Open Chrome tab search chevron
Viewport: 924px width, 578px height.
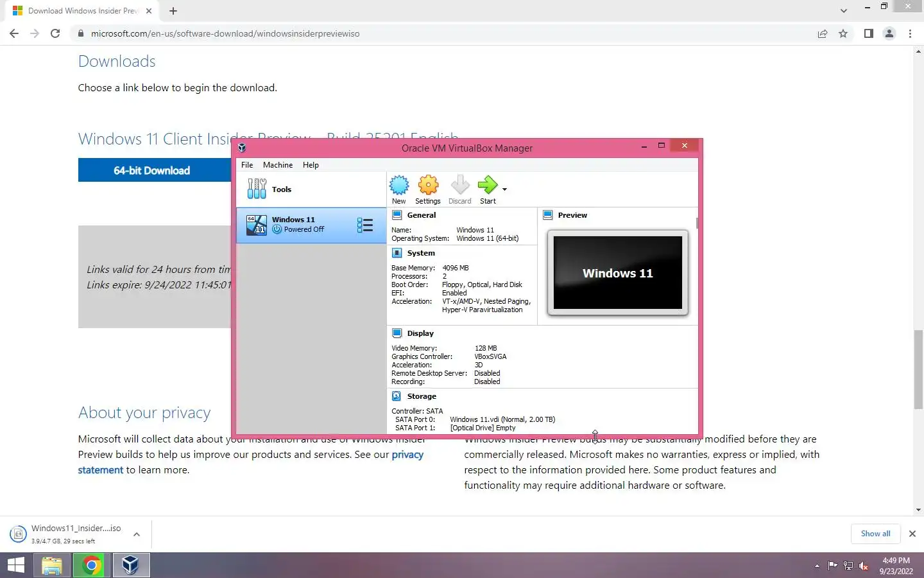pyautogui.click(x=844, y=11)
